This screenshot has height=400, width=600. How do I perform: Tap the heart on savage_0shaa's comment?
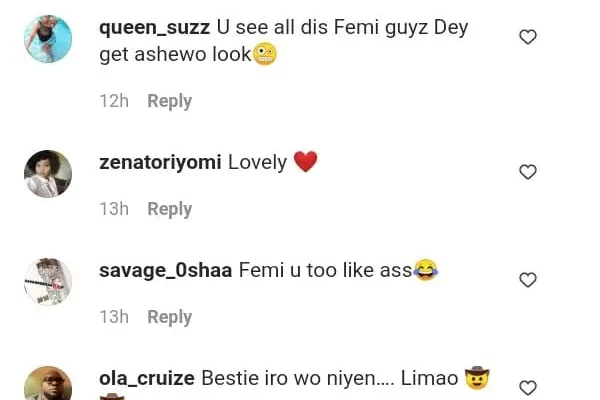click(x=528, y=280)
